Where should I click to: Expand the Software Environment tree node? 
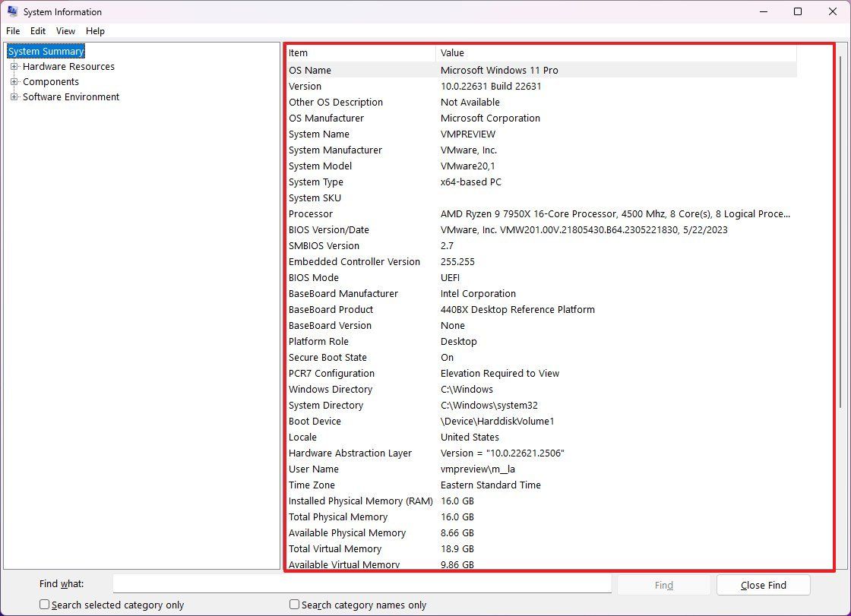(14, 96)
